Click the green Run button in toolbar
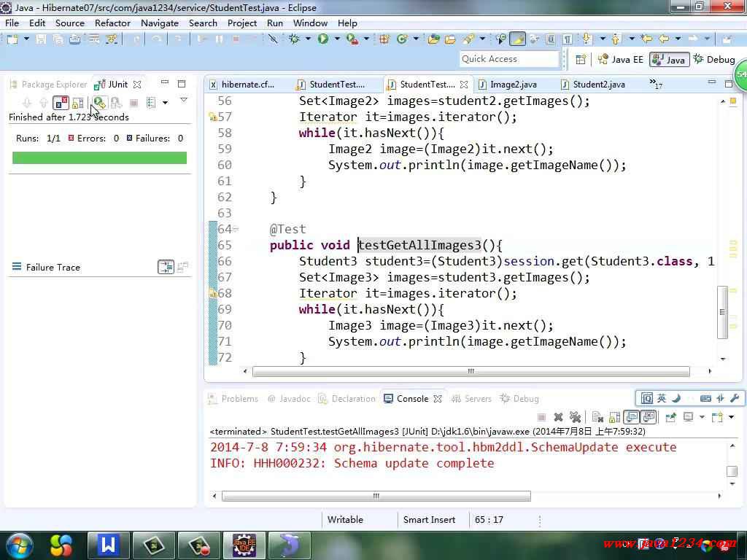747x560 pixels. pos(323,39)
